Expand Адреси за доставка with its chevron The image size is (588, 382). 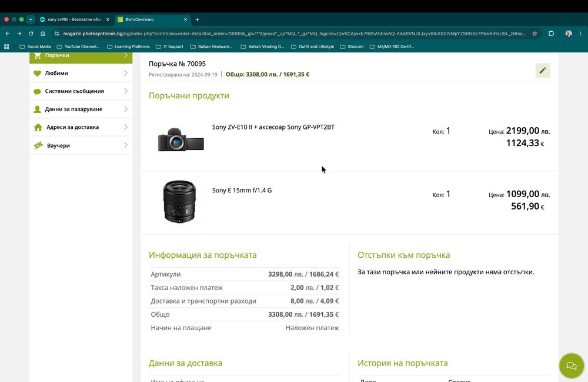(126, 127)
